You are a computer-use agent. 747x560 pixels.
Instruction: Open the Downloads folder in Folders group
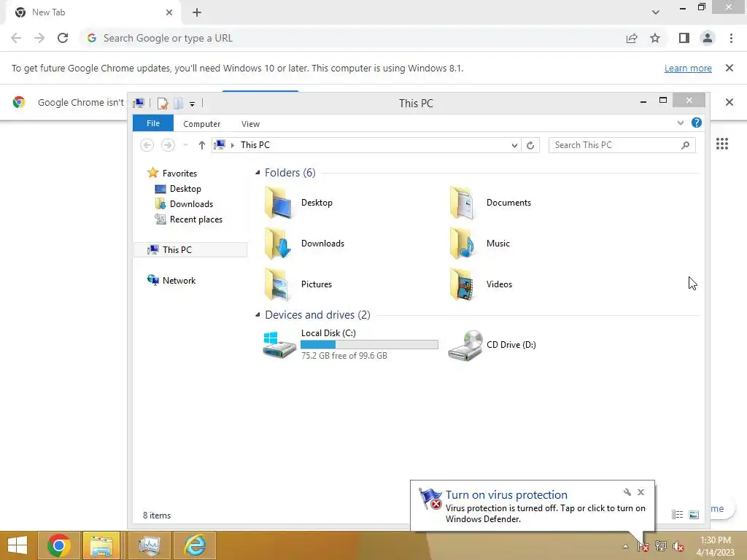[x=278, y=244]
